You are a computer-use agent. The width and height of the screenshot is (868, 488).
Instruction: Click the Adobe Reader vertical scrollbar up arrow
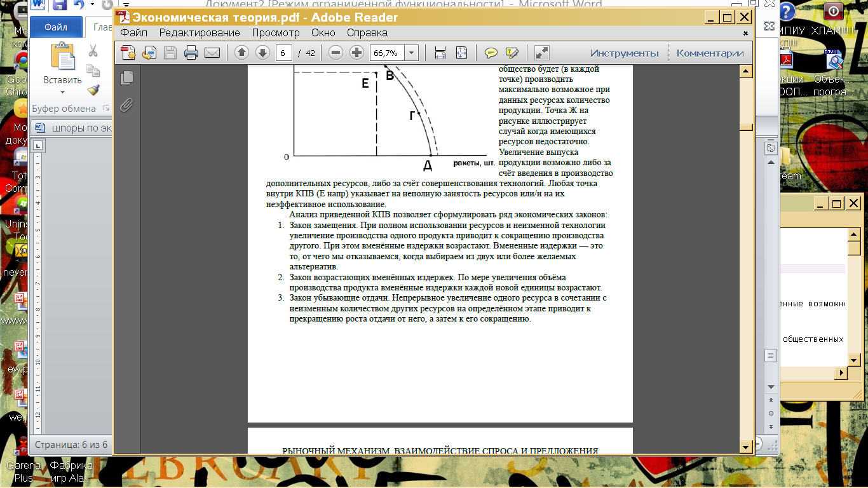click(747, 71)
